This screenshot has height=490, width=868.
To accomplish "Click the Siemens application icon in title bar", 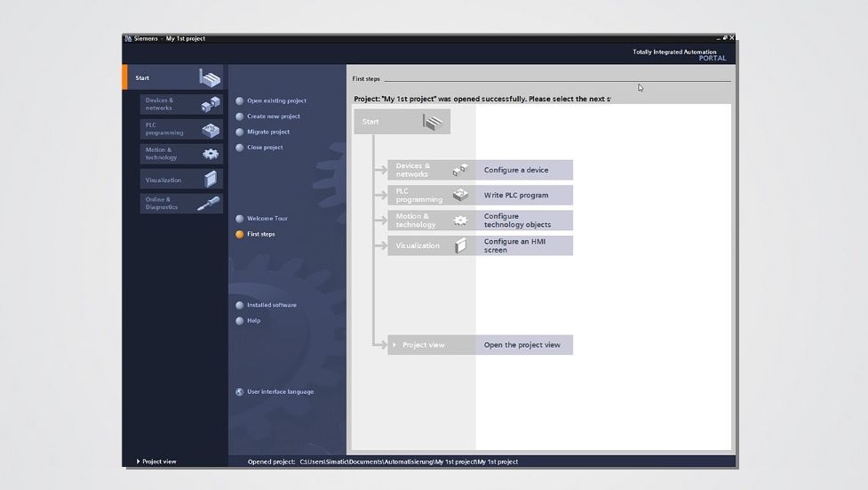I will point(128,38).
